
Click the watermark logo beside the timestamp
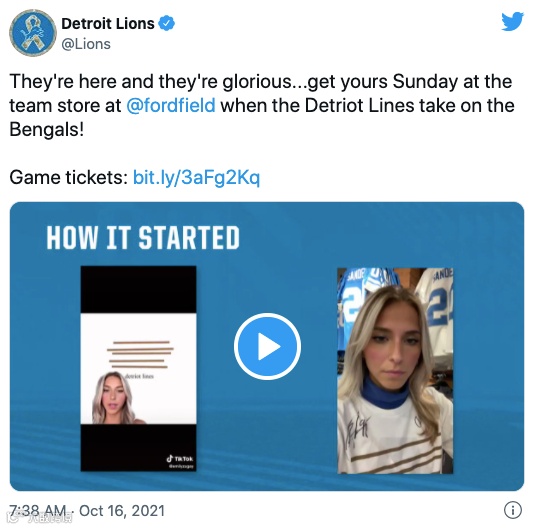point(40,518)
